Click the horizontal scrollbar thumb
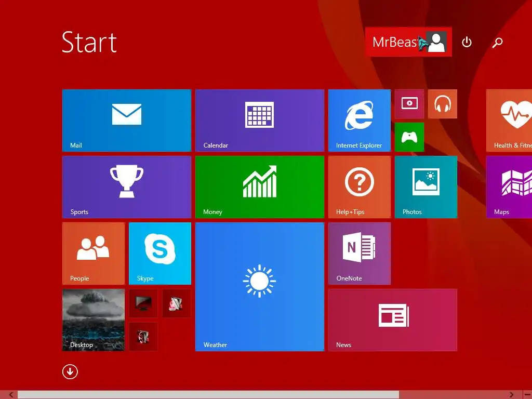This screenshot has height=399, width=532. click(208, 395)
